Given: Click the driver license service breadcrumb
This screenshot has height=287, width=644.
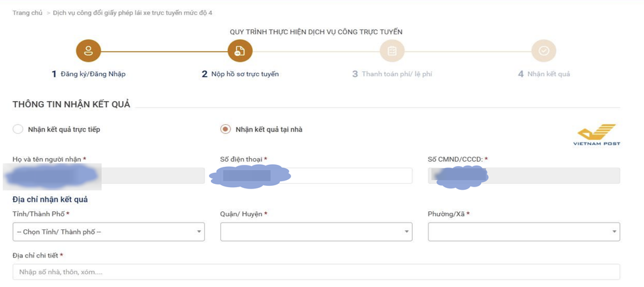Looking at the screenshot, I should 132,13.
